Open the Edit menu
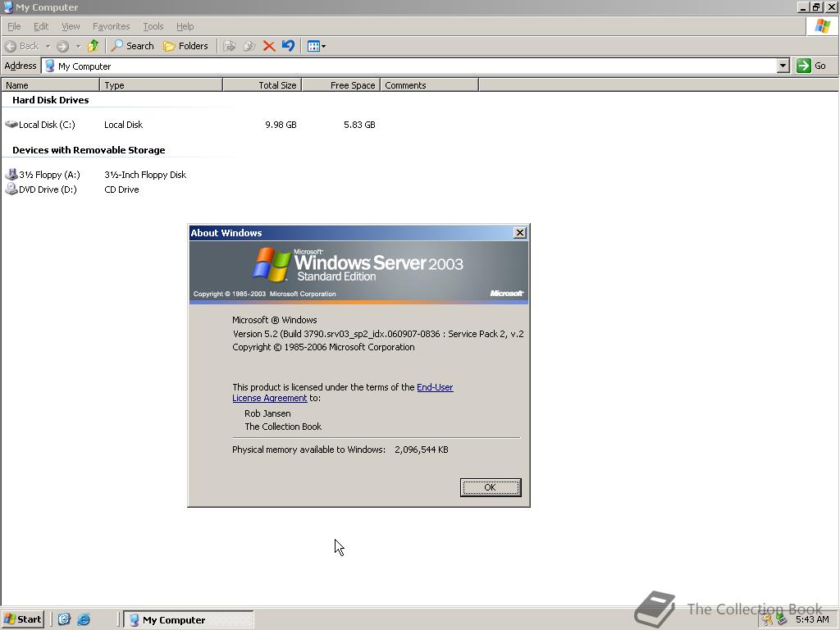The image size is (840, 630). point(41,26)
